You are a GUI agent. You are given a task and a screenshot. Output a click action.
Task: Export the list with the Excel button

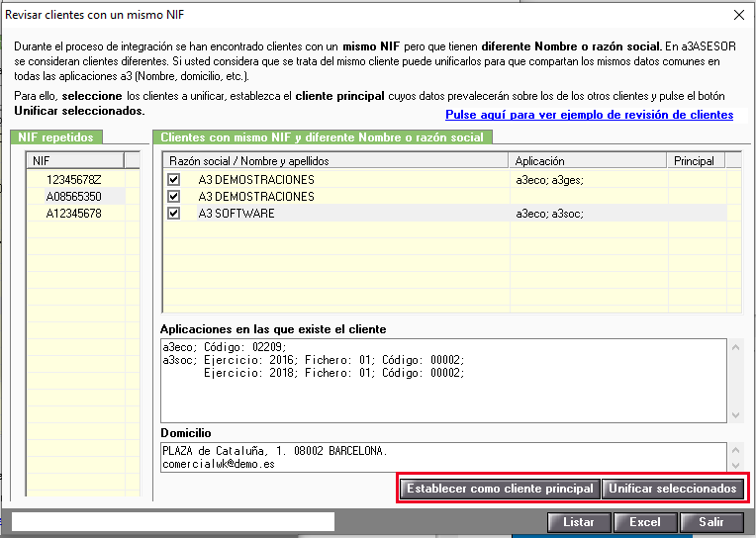coord(644,522)
